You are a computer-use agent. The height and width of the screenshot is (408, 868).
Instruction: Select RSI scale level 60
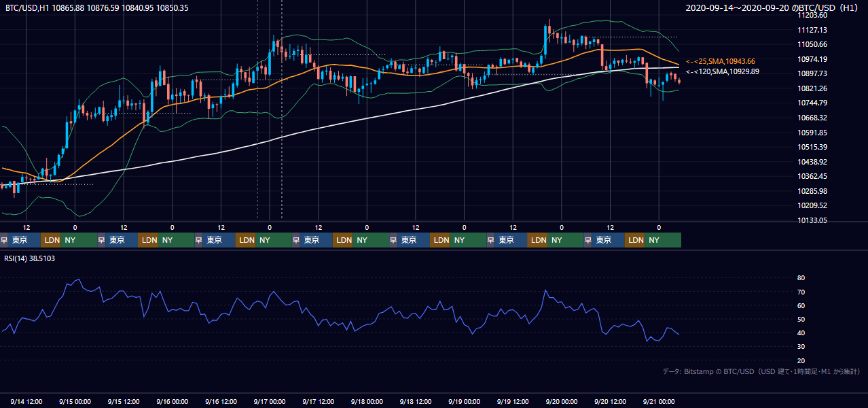coord(801,305)
